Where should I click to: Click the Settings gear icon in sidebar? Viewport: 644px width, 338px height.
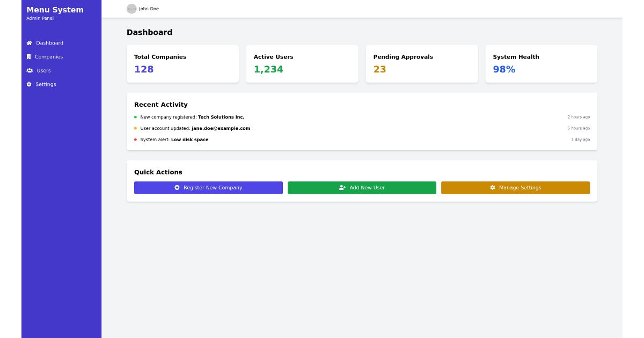point(28,84)
